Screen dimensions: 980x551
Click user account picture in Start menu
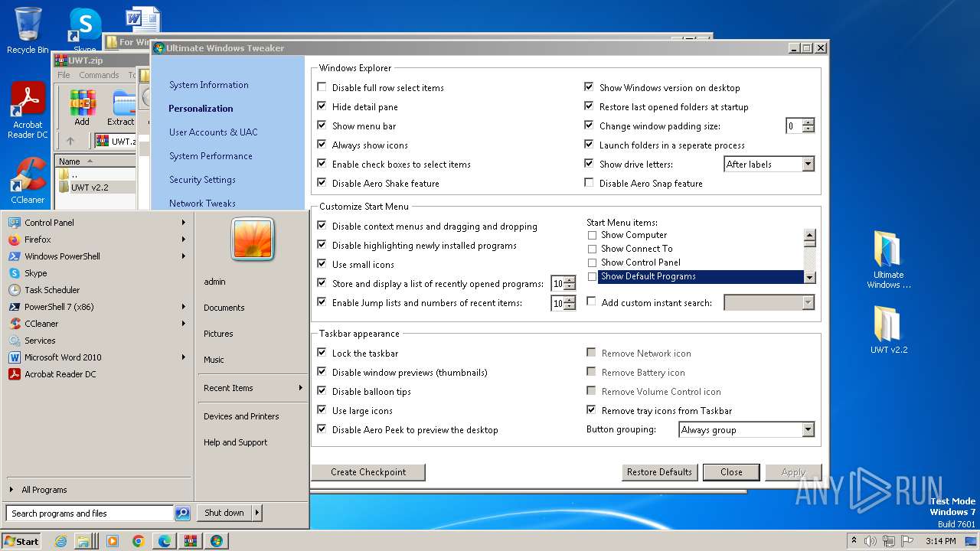[253, 240]
